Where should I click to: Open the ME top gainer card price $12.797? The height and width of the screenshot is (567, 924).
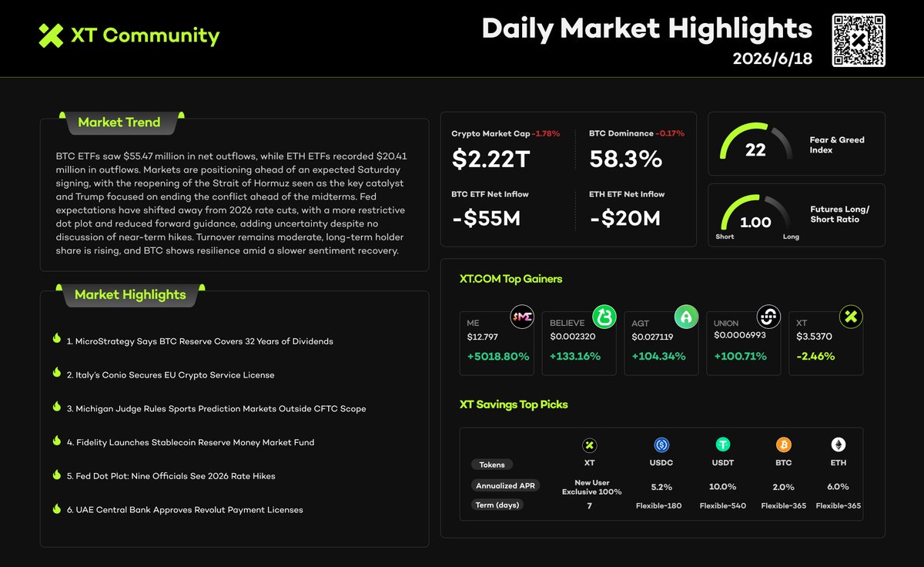coord(483,337)
